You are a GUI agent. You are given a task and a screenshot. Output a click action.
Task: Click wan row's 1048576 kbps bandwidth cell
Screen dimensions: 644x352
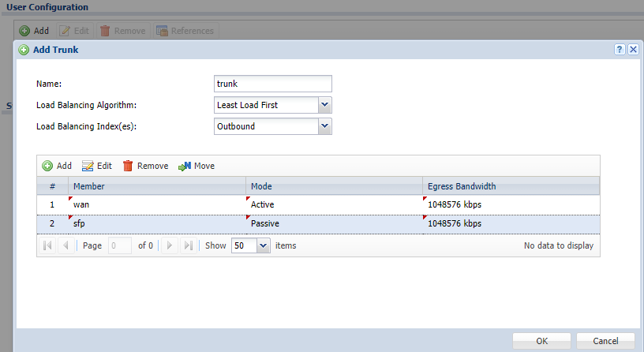click(x=511, y=204)
